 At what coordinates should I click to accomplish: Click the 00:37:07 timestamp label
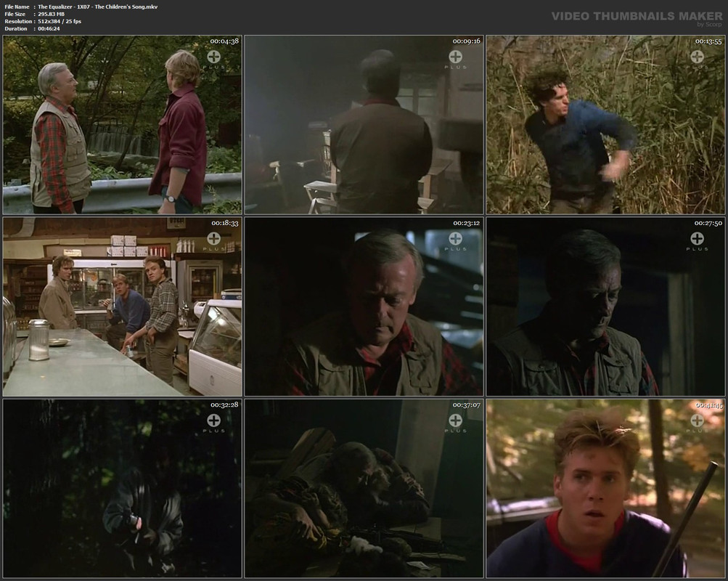(467, 405)
